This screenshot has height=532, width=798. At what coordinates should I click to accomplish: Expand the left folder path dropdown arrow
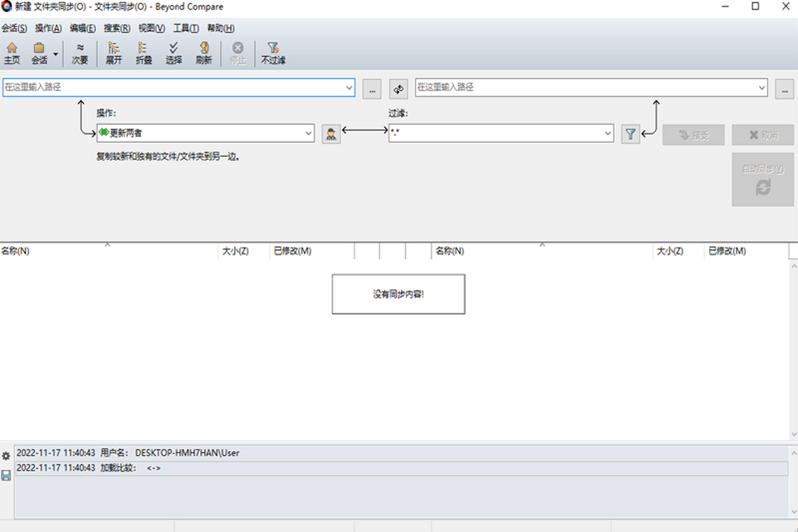(x=349, y=87)
